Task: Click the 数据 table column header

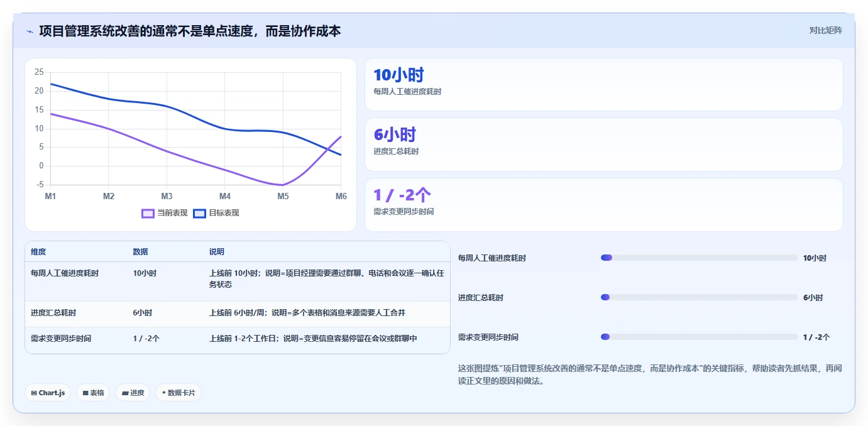Action: [x=141, y=252]
